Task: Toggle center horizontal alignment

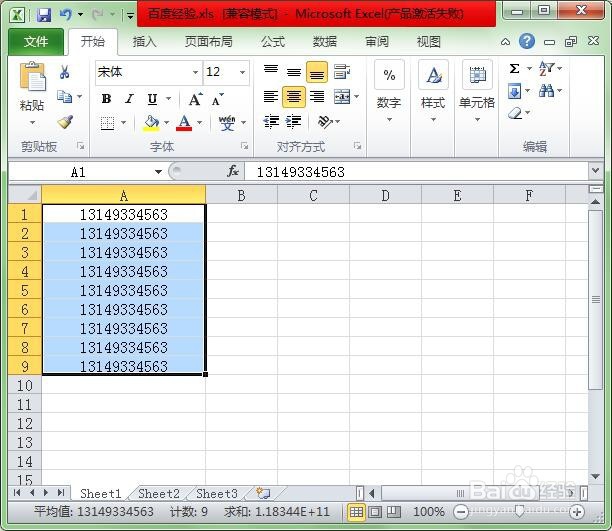Action: 294,96
